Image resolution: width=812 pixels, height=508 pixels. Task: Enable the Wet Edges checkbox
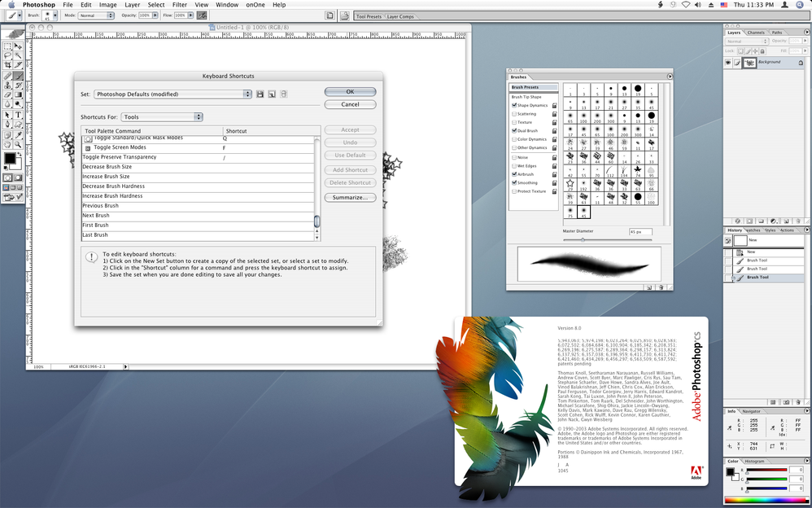(x=514, y=166)
